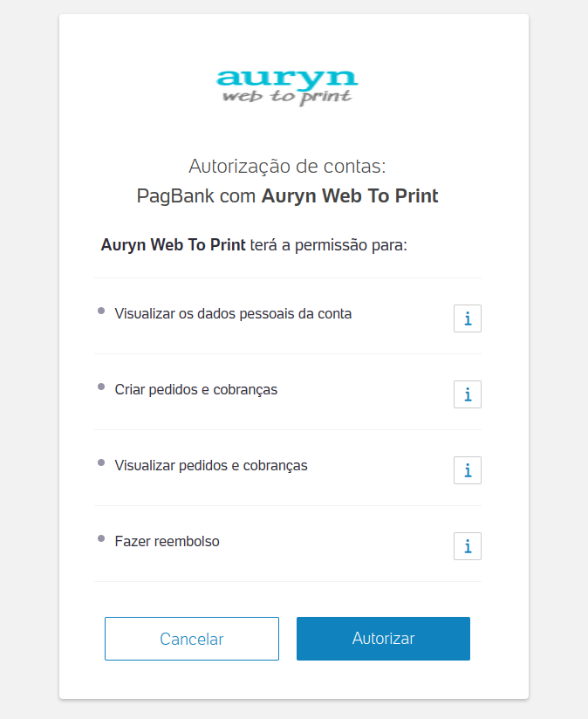The width and height of the screenshot is (588, 719).
Task: Click info icon beside Criar pedidos e cobranças
Action: point(467,394)
